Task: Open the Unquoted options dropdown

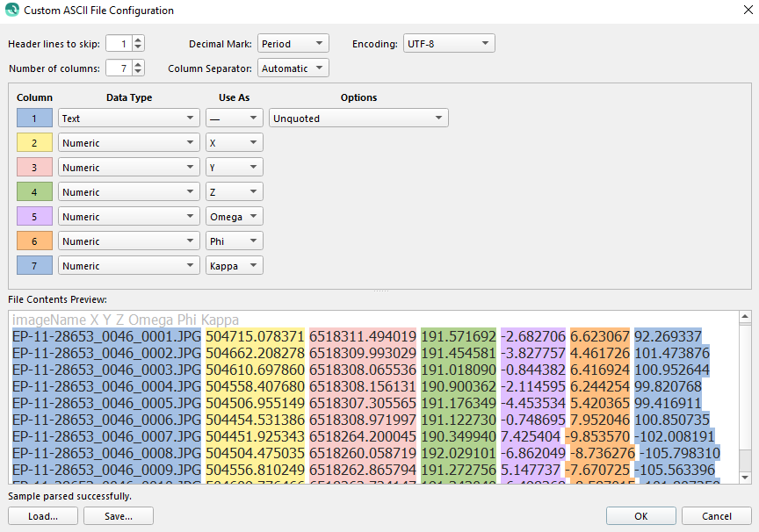Action: (358, 119)
